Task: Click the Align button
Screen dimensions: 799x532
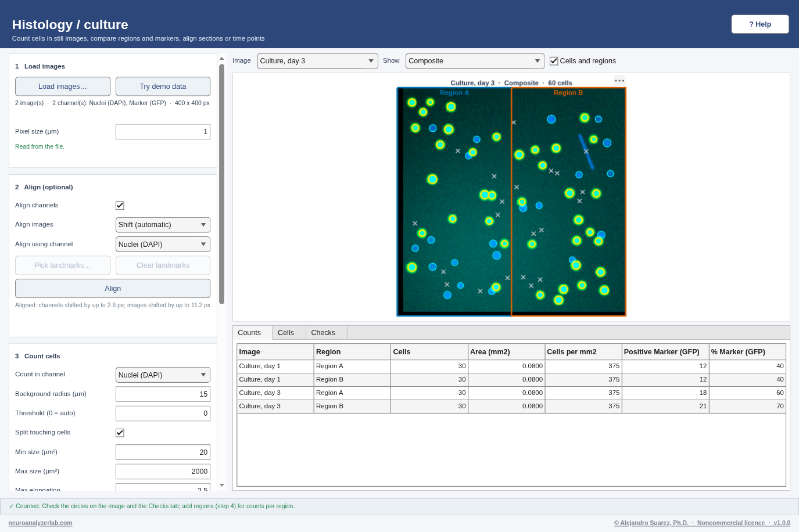Action: (x=113, y=289)
